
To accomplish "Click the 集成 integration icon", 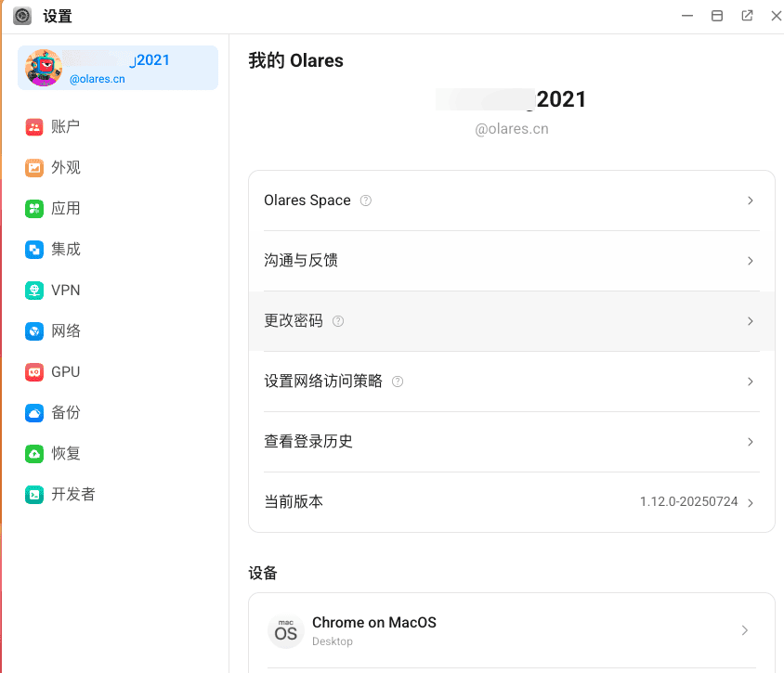I will tap(34, 250).
